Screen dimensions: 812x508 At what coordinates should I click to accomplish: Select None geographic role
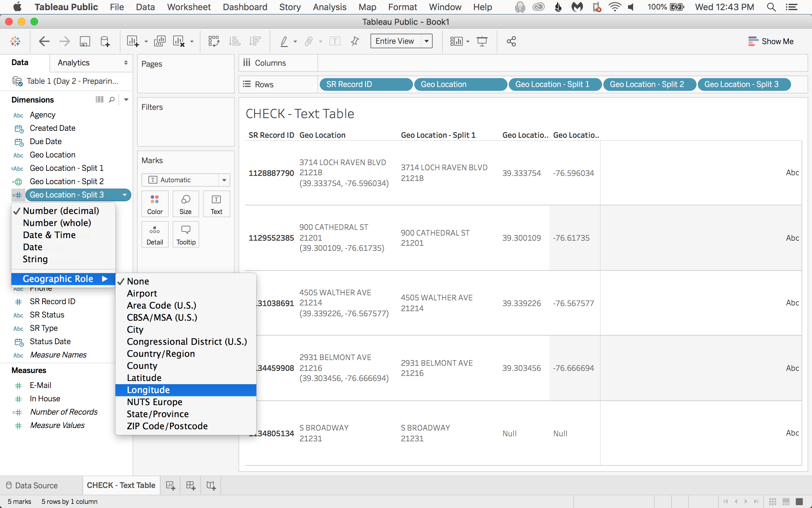coord(186,281)
